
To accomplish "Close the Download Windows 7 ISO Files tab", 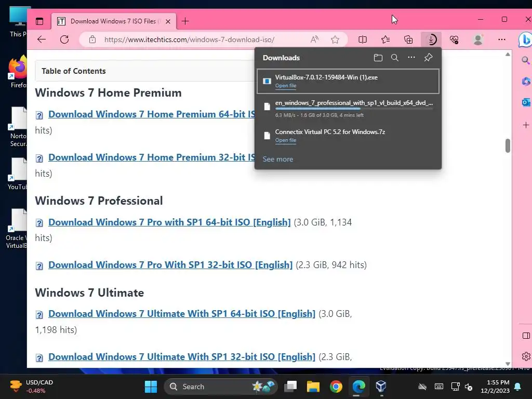I will coord(168,21).
